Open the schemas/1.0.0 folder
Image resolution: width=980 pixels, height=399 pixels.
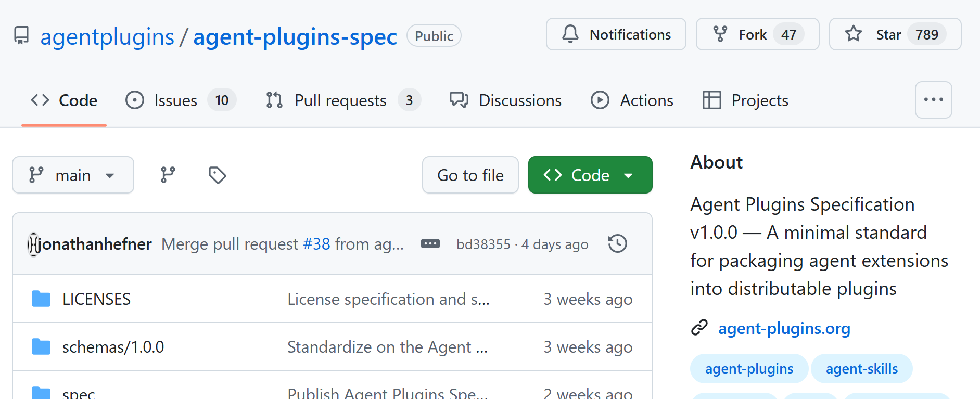pyautogui.click(x=113, y=347)
